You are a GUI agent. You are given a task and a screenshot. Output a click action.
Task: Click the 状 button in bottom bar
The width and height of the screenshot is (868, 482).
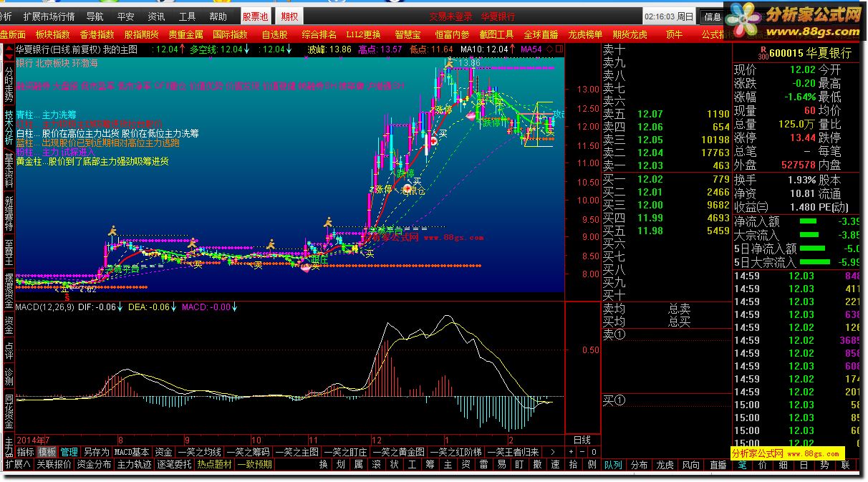tap(395, 464)
